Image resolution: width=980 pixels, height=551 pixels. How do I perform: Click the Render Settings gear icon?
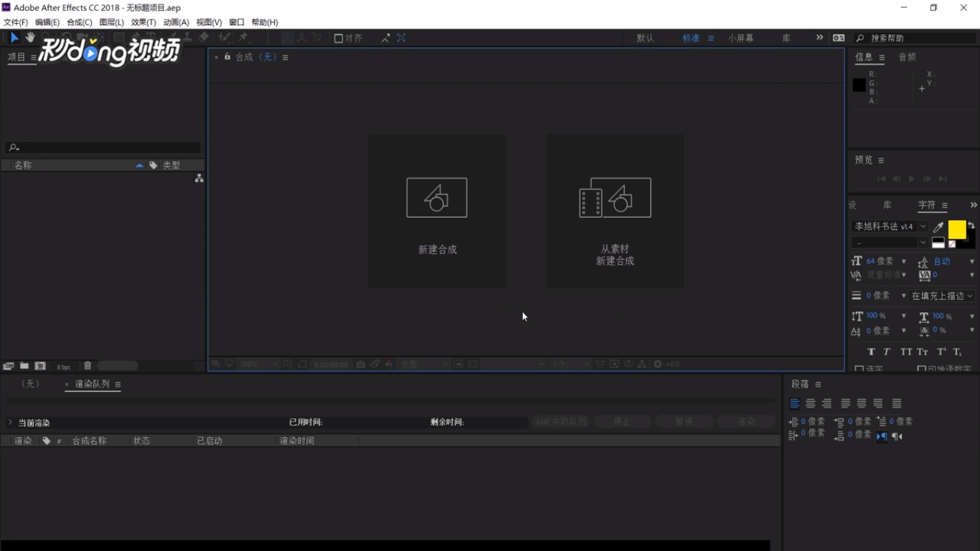pos(656,364)
